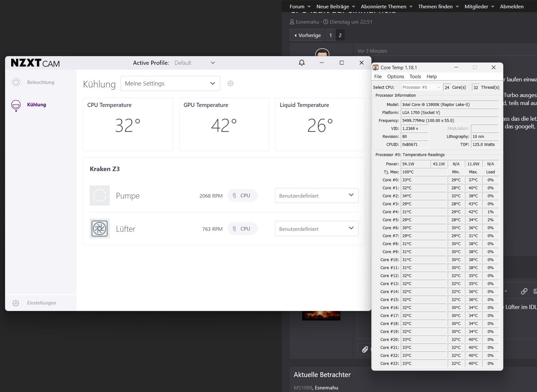
Task: Click the VID value 1.2369 v
Action: 414,128
